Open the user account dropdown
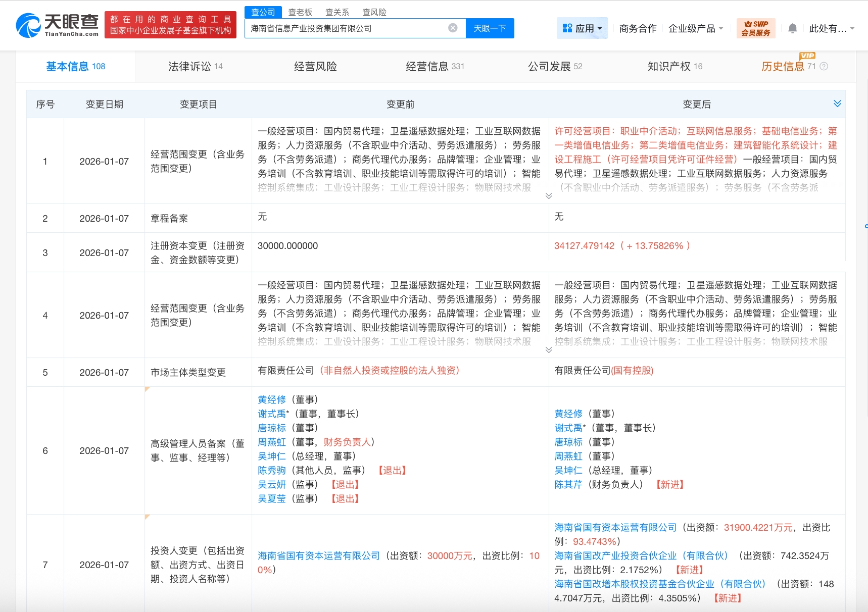This screenshot has width=868, height=612. pyautogui.click(x=831, y=28)
